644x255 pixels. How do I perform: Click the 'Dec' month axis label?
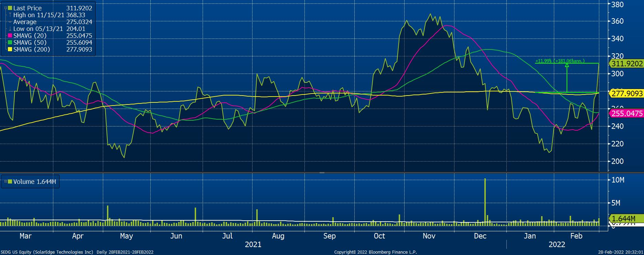coord(480,236)
